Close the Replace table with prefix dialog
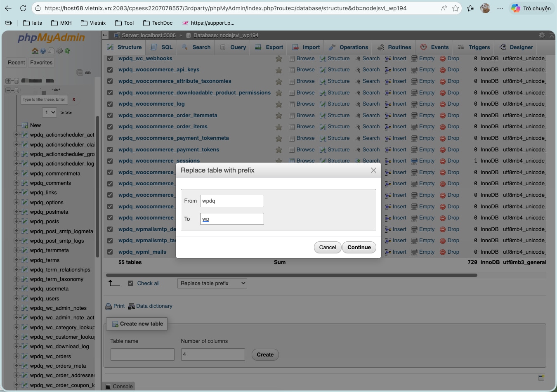The image size is (557, 392). [373, 170]
